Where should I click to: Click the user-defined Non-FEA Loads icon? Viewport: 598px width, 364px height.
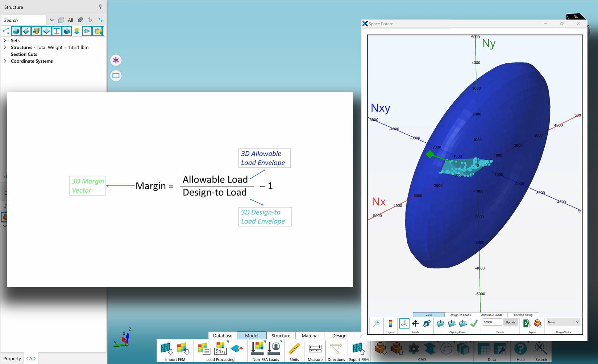[274, 348]
